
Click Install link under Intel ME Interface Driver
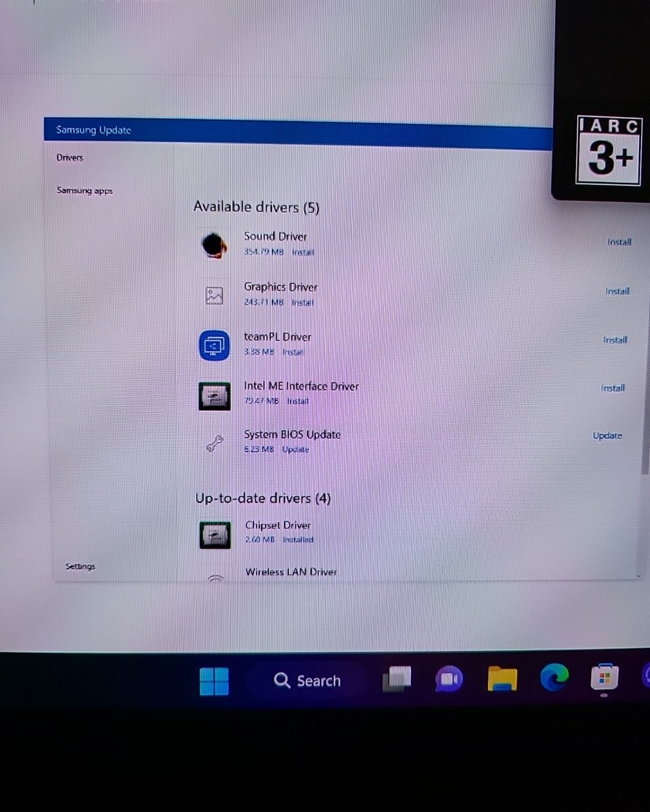(297, 401)
